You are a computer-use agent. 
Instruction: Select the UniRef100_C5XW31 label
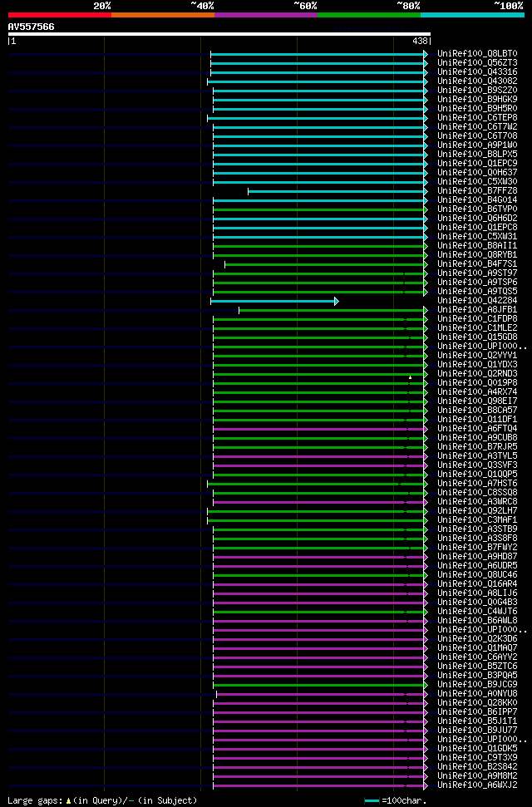click(477, 237)
